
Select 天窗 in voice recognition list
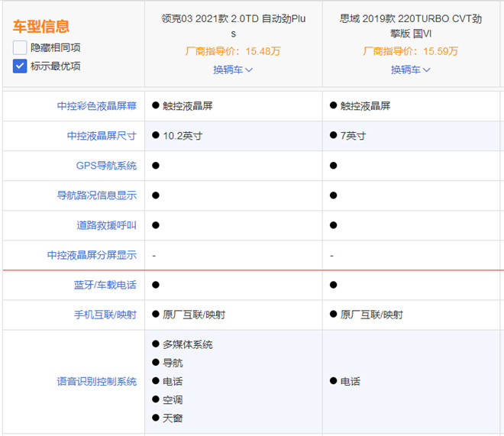pyautogui.click(x=173, y=418)
